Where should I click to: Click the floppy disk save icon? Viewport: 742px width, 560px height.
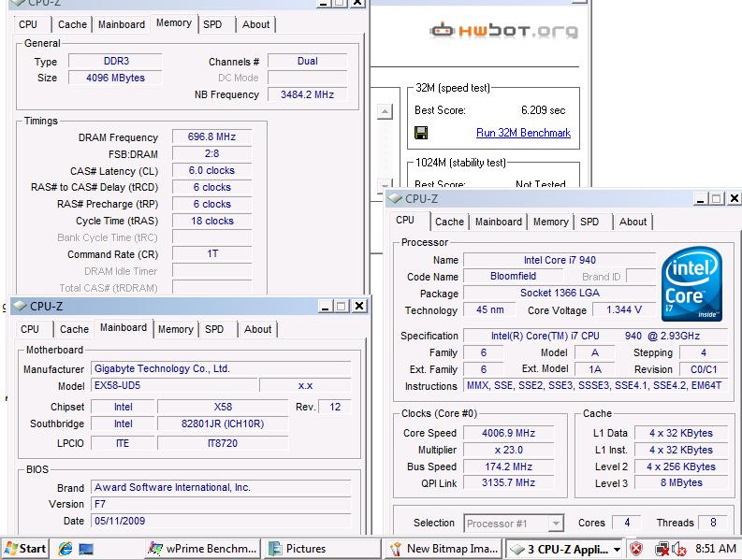[421, 133]
